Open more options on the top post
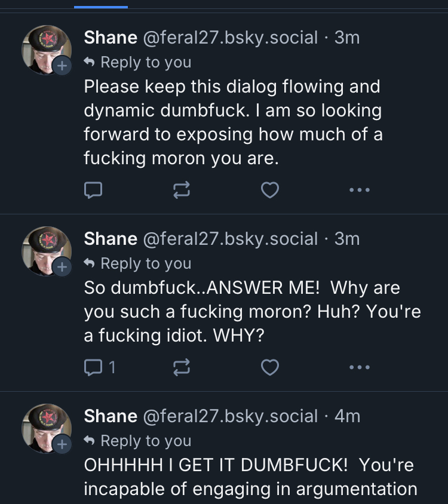Screen dimensions: 448x504 [x=360, y=190]
